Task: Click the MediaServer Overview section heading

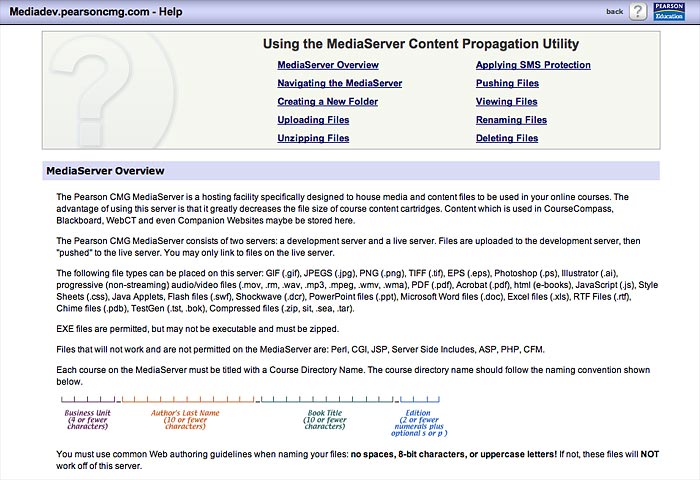Action: pyautogui.click(x=105, y=171)
